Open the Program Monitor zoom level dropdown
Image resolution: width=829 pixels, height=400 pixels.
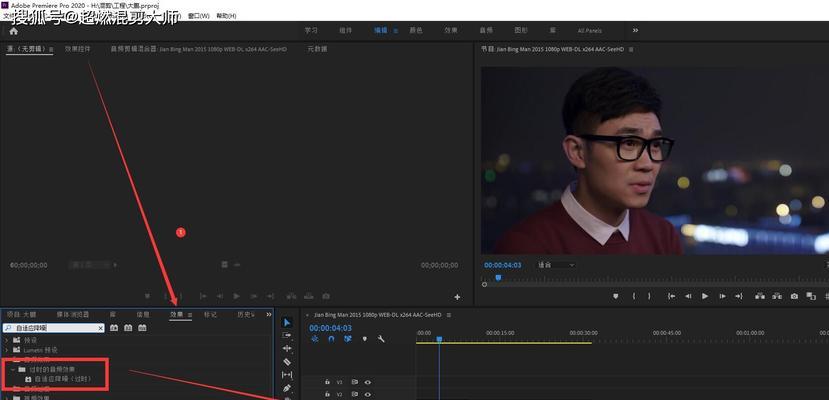click(x=556, y=265)
